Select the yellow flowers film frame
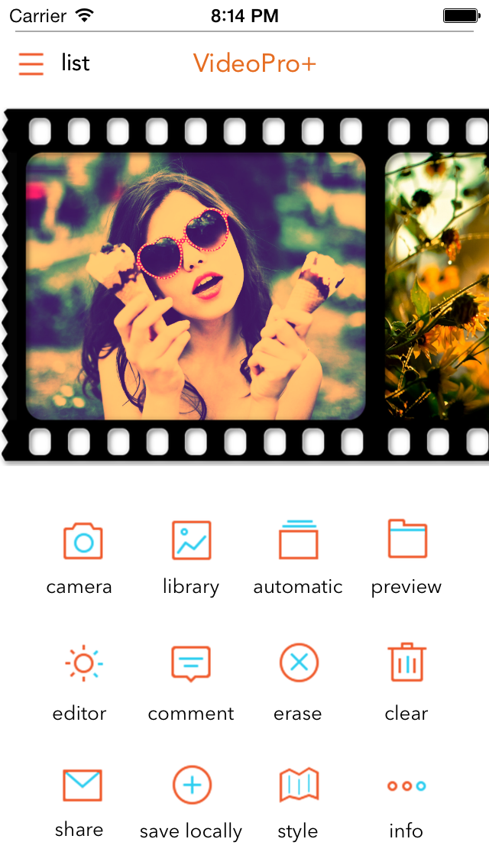489x868 pixels. [x=437, y=287]
